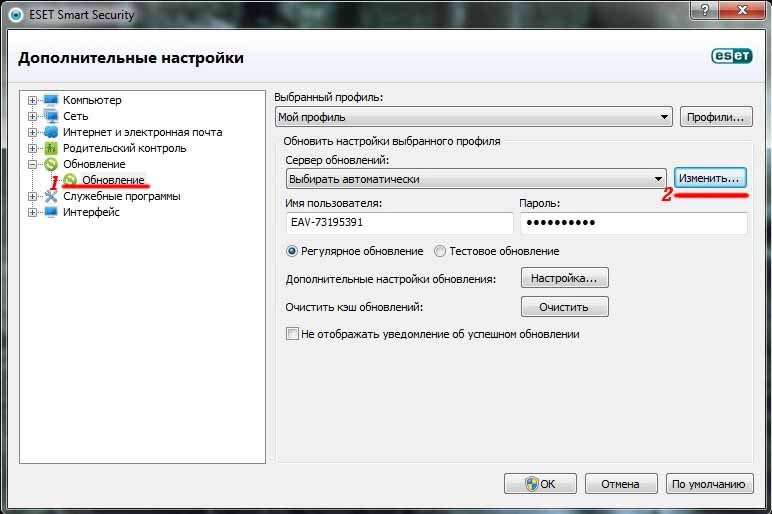Click the Выбранный профиль: label
Viewport: 772px width, 514px height.
pos(328,97)
